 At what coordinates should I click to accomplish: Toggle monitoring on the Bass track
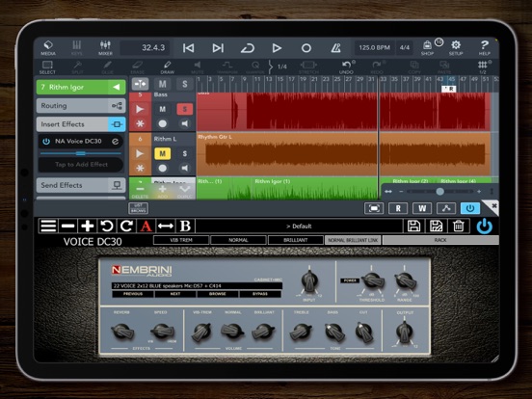tap(185, 123)
